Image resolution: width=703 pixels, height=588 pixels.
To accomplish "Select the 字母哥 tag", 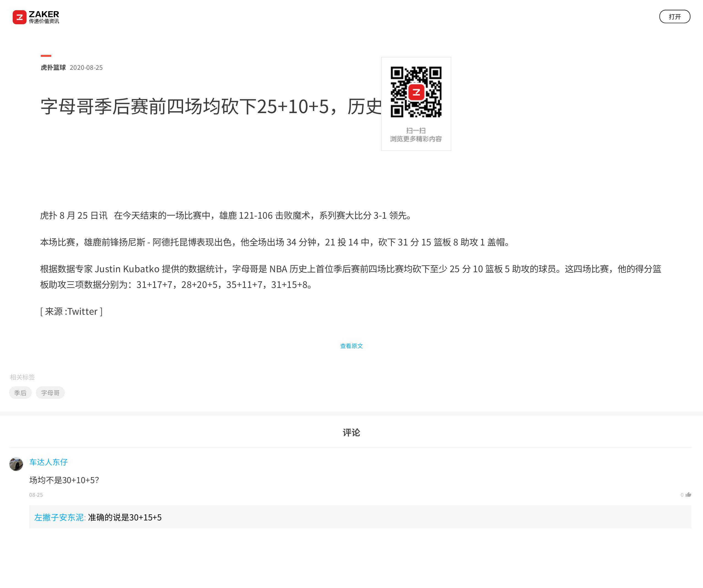I will [50, 393].
